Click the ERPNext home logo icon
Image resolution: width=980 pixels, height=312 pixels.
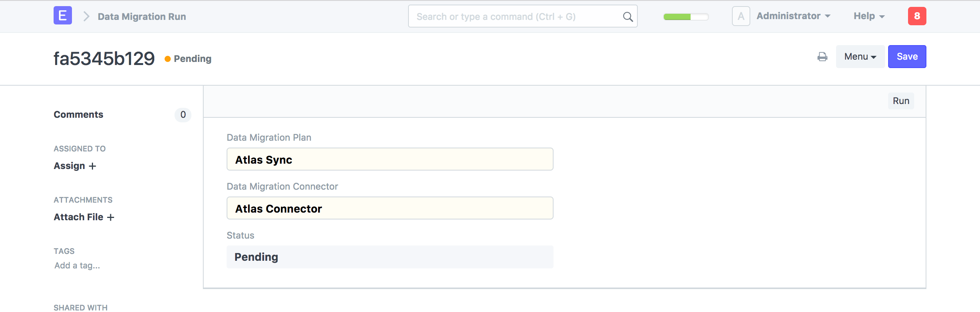pyautogui.click(x=63, y=16)
